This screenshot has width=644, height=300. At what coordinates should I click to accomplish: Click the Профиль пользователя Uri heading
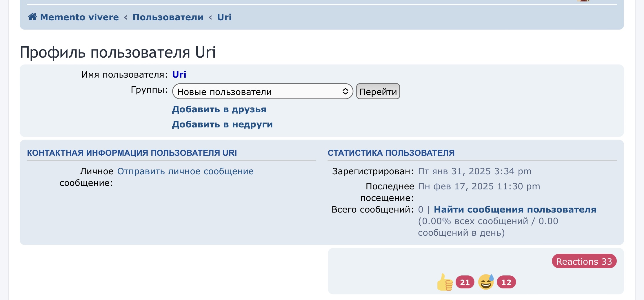click(x=118, y=52)
